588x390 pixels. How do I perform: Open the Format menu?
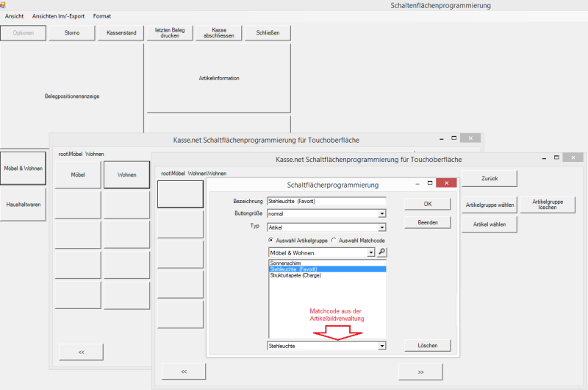tap(102, 16)
